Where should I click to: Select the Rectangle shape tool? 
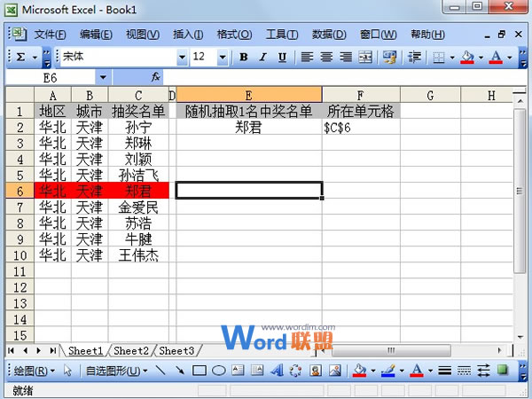(x=199, y=370)
